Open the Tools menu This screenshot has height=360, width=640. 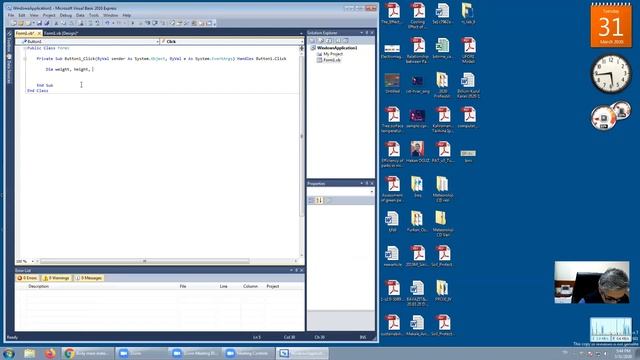tap(94, 16)
